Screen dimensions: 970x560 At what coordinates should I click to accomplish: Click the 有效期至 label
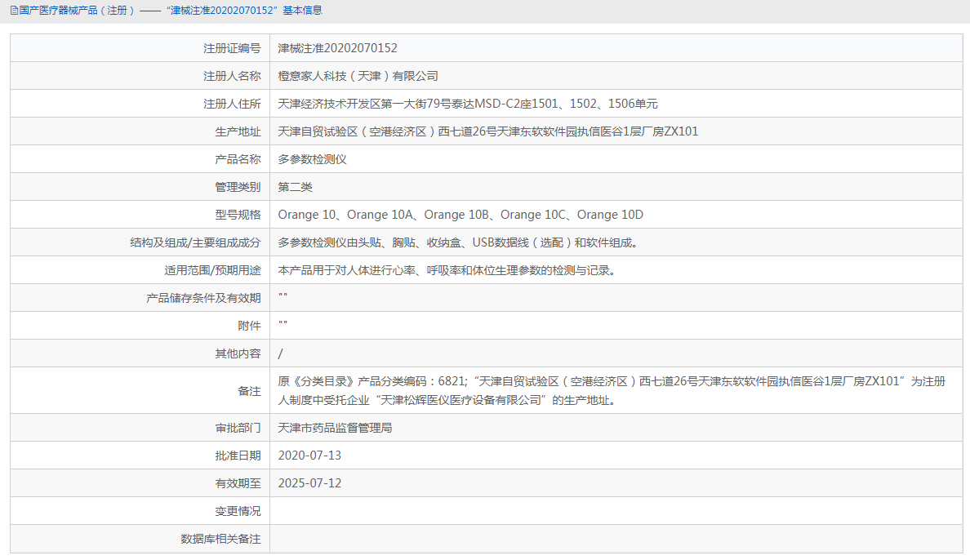(x=238, y=483)
